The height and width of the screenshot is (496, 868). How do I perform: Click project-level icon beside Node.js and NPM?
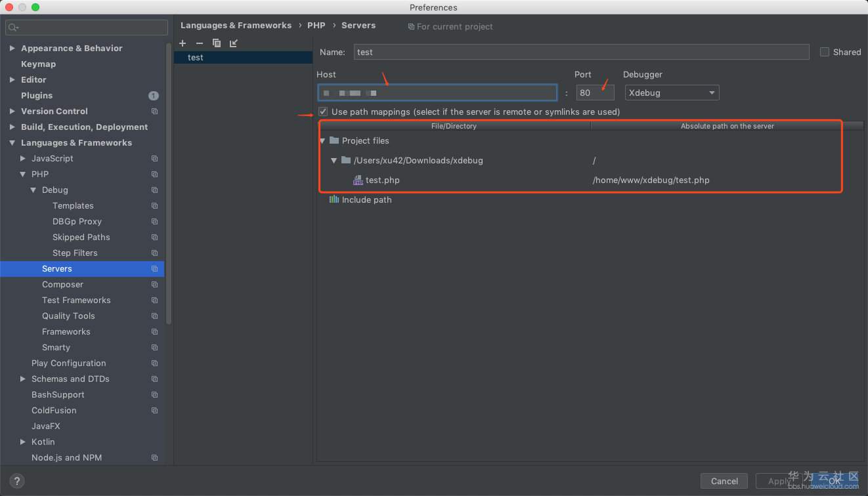(x=155, y=458)
